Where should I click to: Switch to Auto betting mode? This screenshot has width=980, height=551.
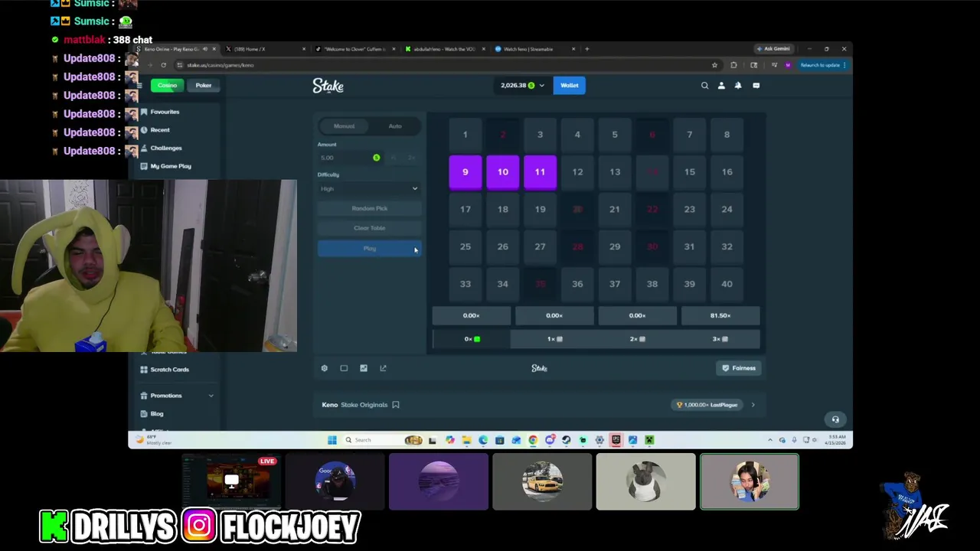395,126
